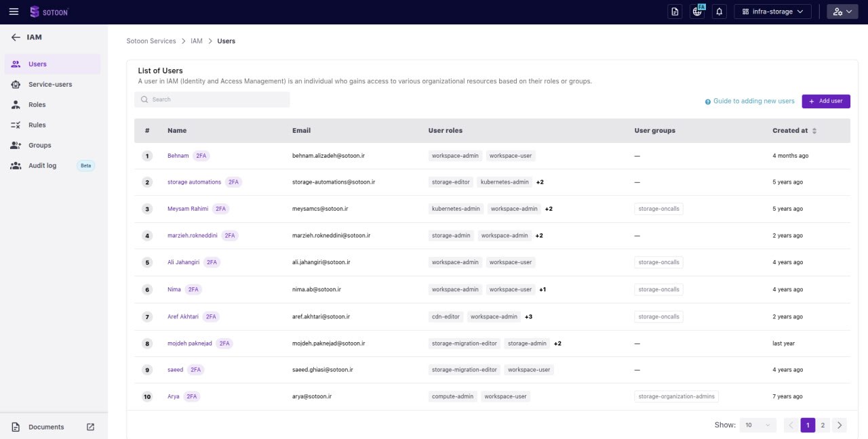
Task: Click the Add user button
Action: 826,101
